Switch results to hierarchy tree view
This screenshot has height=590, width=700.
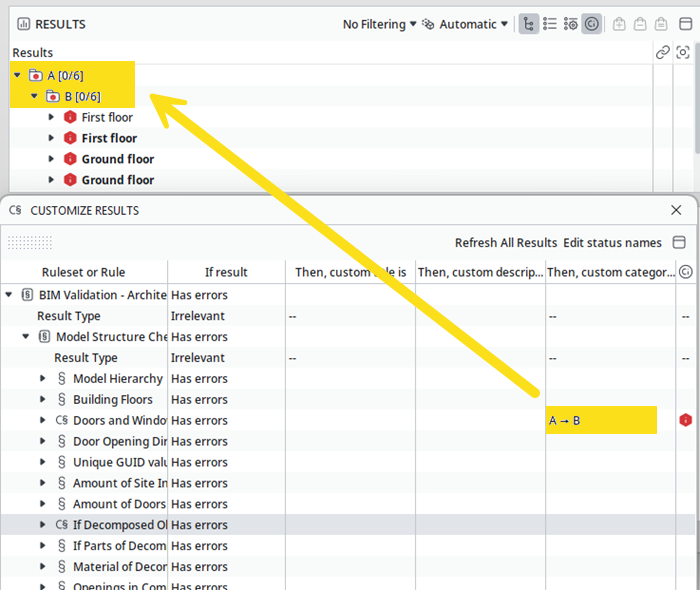tap(529, 24)
